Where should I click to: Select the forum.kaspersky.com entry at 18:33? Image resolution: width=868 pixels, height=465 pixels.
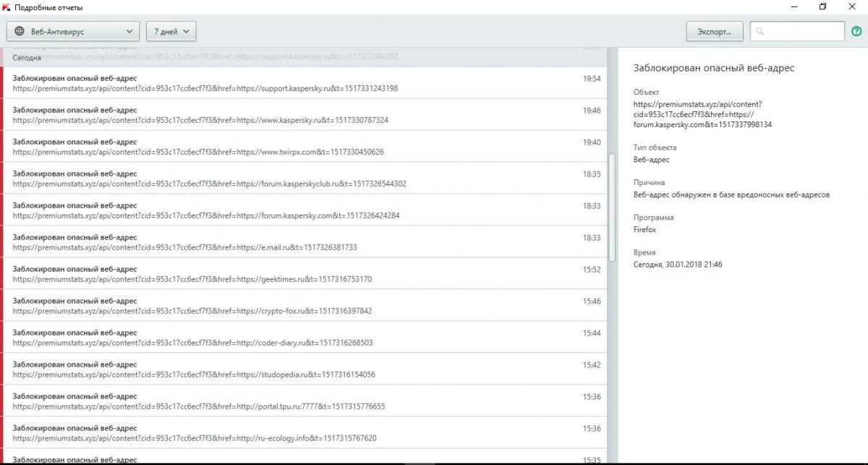304,210
